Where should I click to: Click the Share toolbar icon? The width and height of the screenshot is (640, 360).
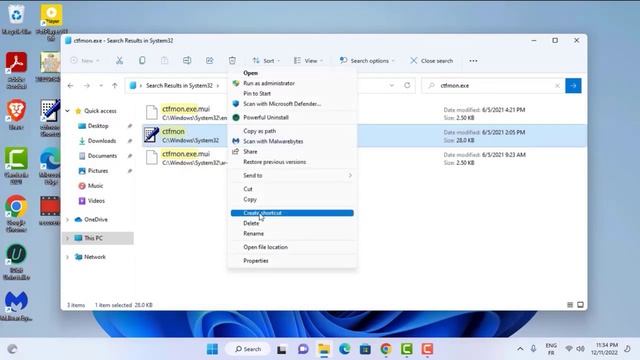tap(209, 60)
